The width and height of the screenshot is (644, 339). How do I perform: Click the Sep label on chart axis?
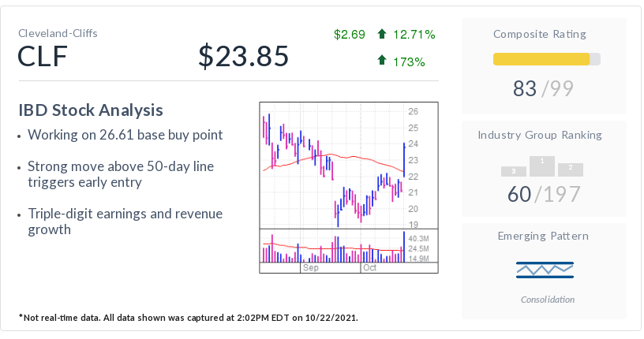tap(309, 268)
